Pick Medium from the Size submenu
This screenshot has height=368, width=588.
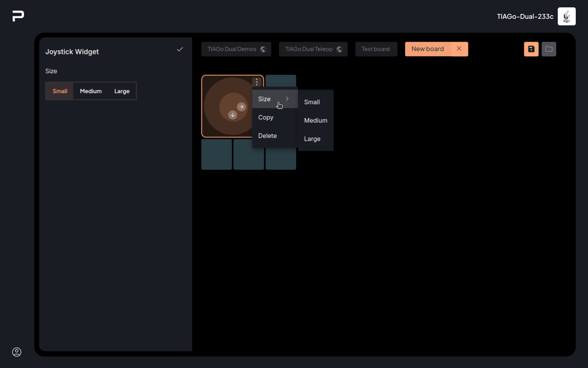[x=316, y=121]
